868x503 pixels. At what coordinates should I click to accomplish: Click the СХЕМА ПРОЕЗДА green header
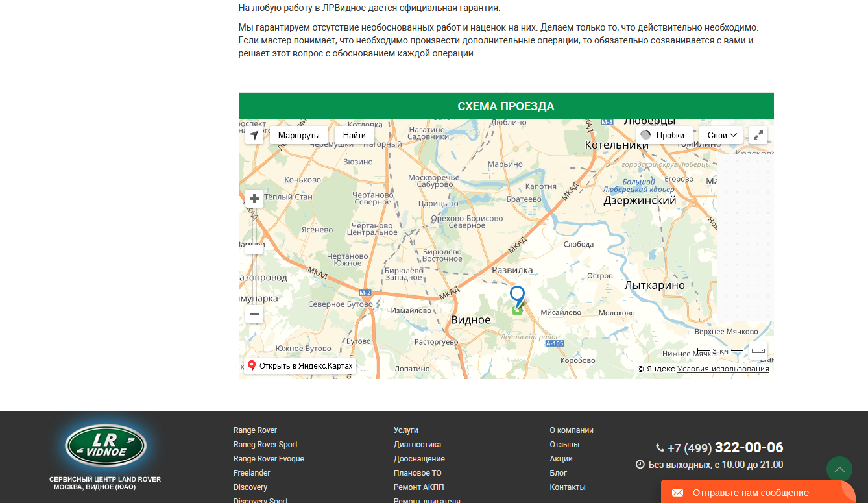[506, 106]
